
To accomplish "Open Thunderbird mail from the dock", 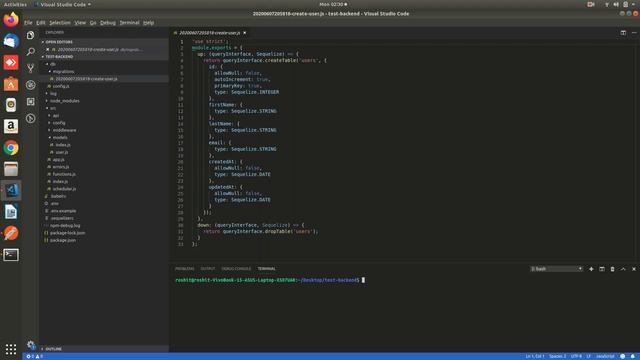I will 11,41.
